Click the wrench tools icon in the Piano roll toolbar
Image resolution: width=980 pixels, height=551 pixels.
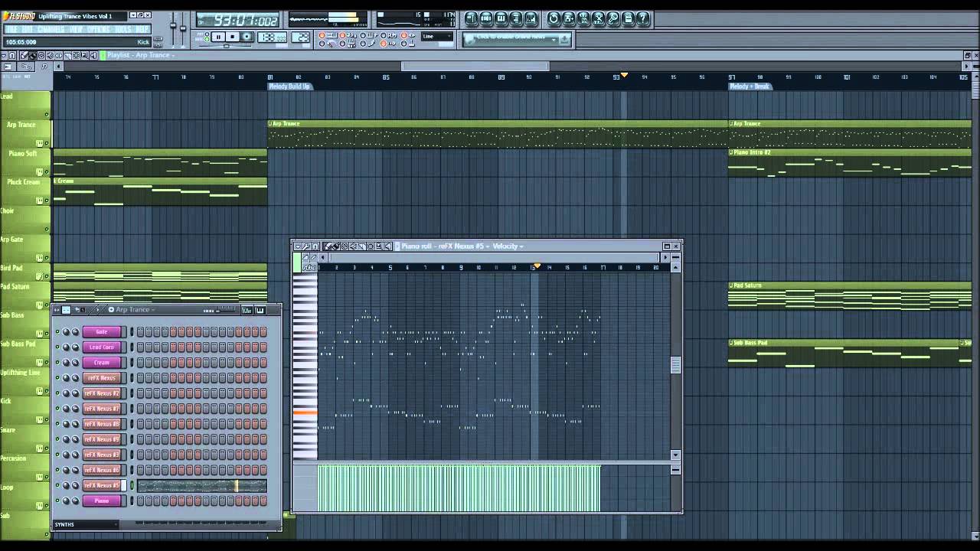tap(306, 246)
